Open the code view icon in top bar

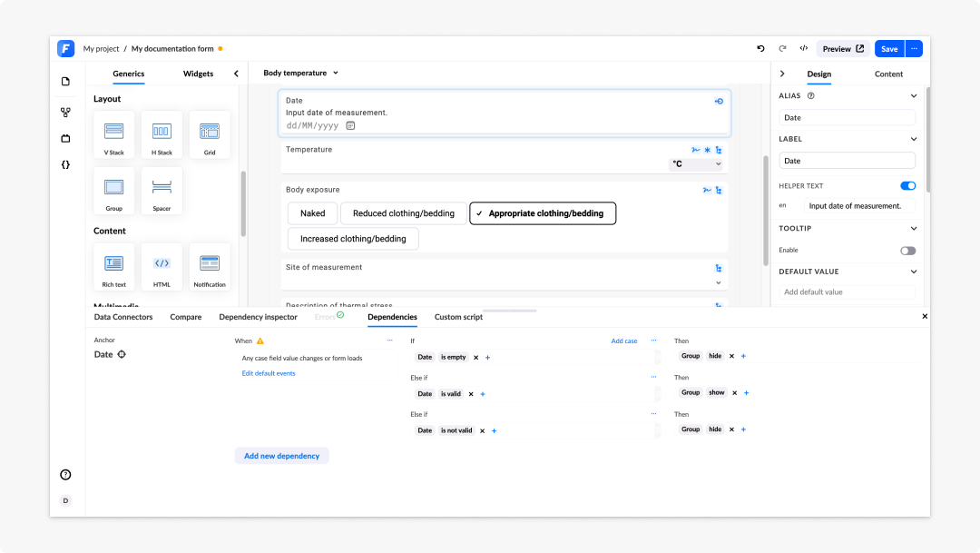coord(804,49)
